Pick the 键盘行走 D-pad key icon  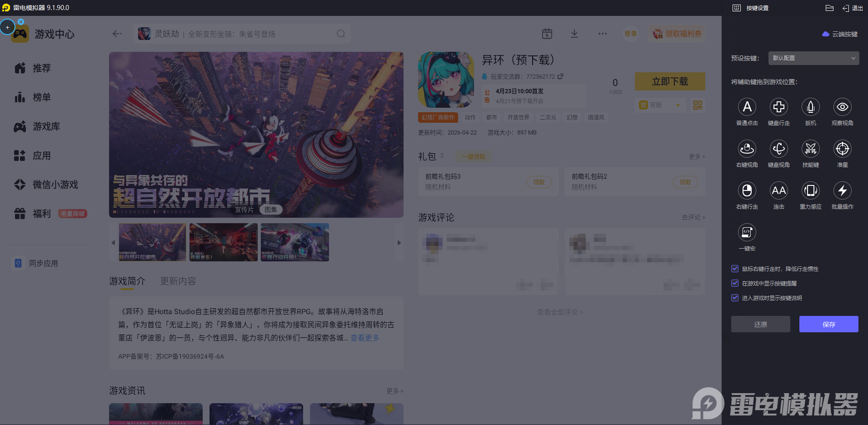pos(778,107)
